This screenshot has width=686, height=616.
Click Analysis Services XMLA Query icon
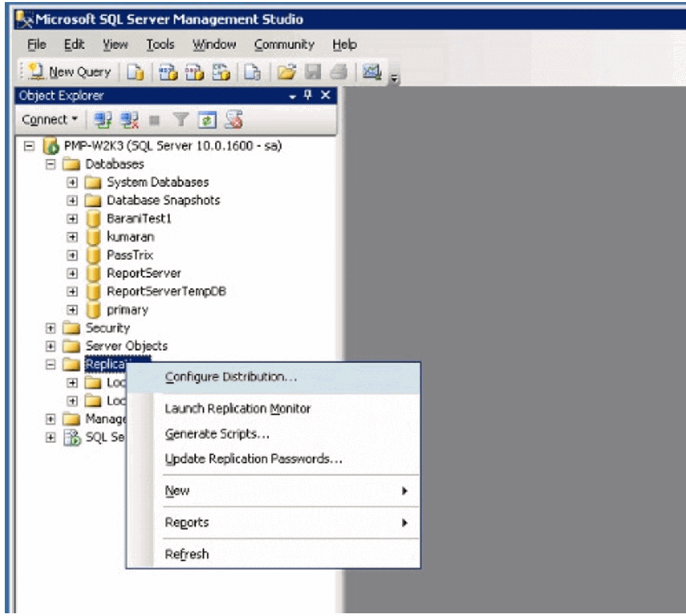tap(221, 72)
